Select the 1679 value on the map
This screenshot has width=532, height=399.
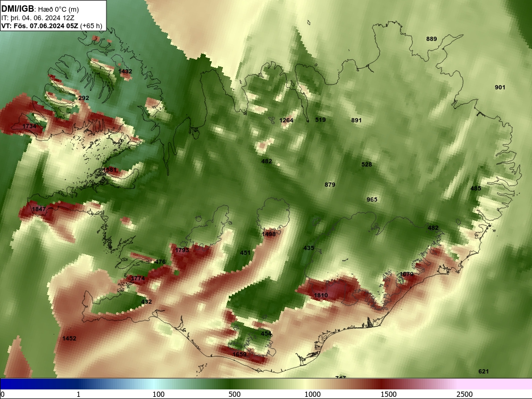(x=406, y=274)
